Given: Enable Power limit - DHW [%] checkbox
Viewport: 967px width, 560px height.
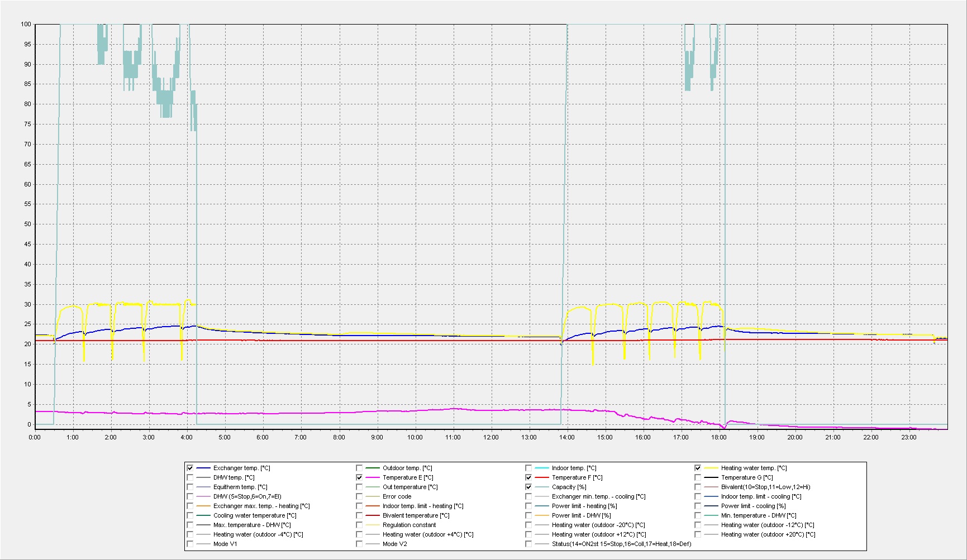Looking at the screenshot, I should coord(528,515).
